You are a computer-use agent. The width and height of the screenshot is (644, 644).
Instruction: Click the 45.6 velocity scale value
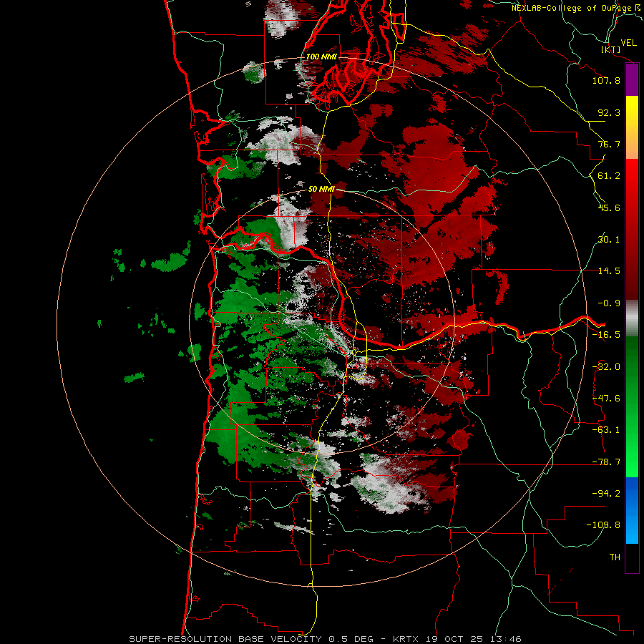(x=609, y=208)
